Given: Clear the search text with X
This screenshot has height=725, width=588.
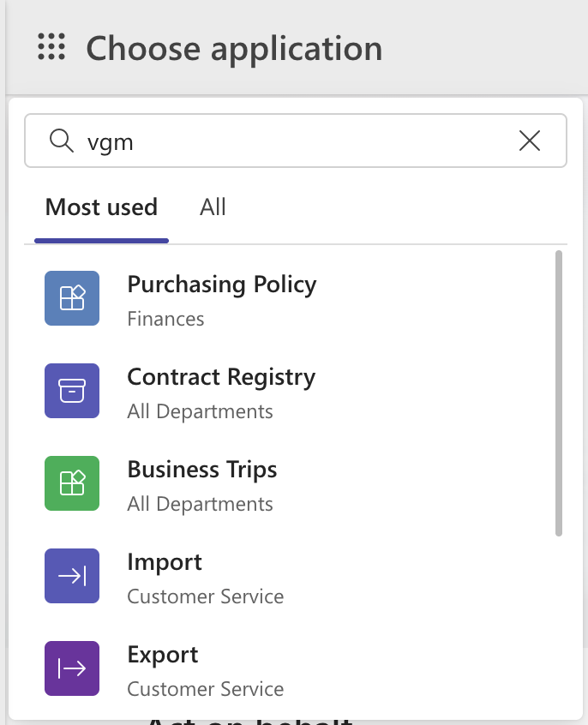Looking at the screenshot, I should pos(530,141).
